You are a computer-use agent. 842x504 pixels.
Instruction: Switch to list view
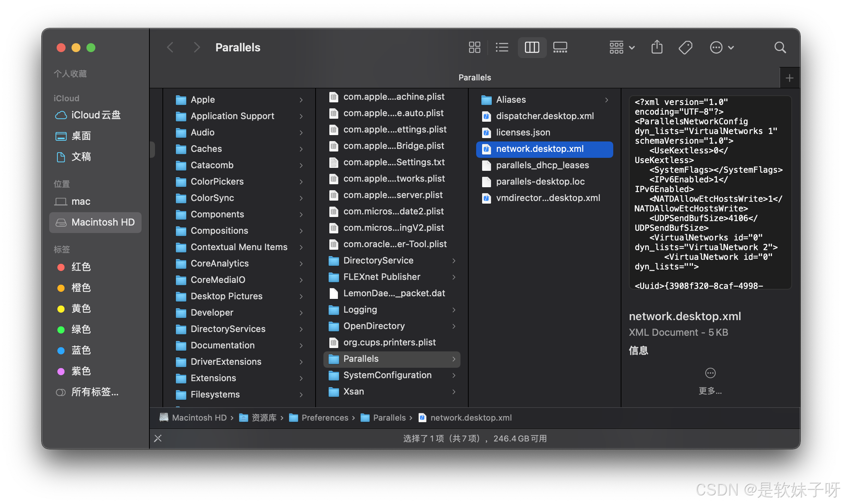[x=502, y=47]
